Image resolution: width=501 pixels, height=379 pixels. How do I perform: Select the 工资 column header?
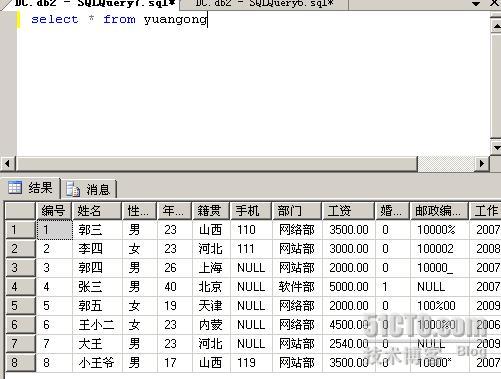click(348, 211)
